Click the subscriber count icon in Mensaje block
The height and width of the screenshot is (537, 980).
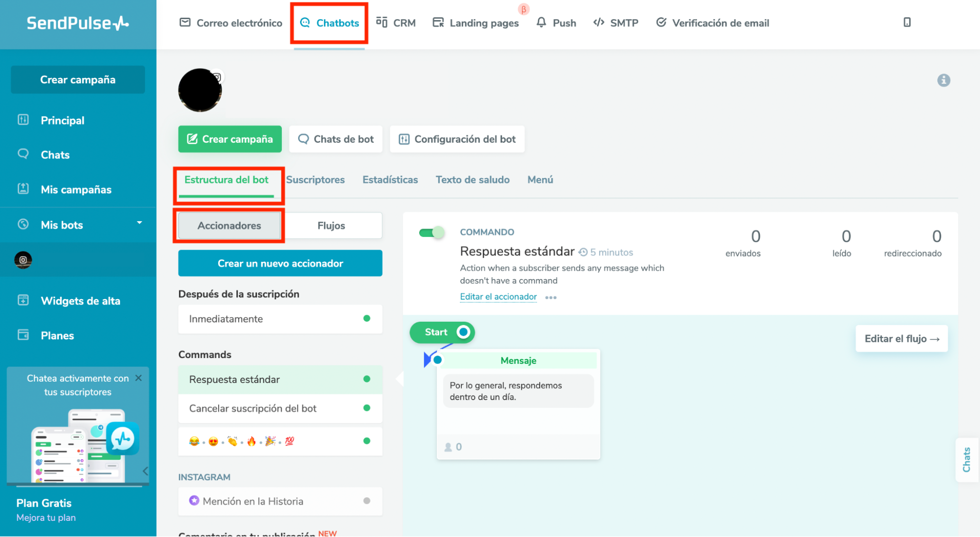(448, 447)
